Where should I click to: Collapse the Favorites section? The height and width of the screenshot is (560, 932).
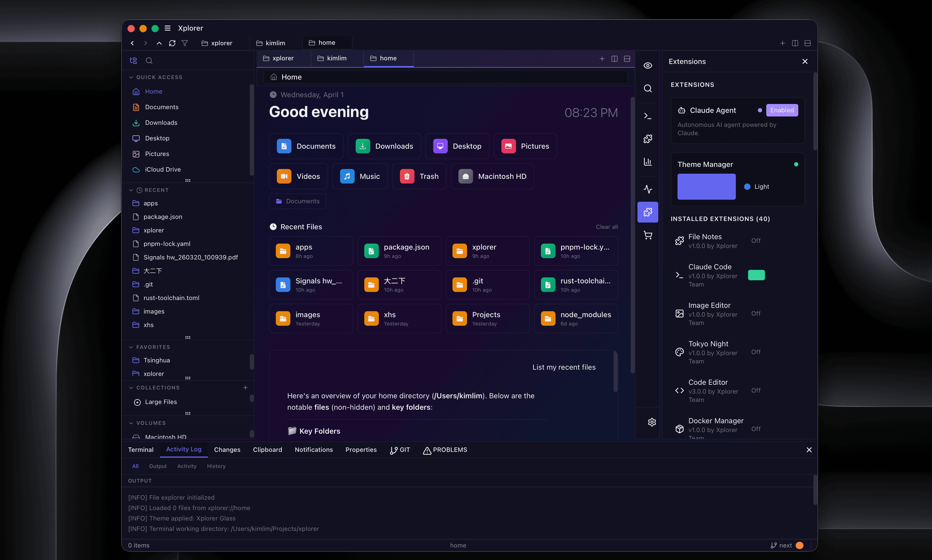point(131,347)
